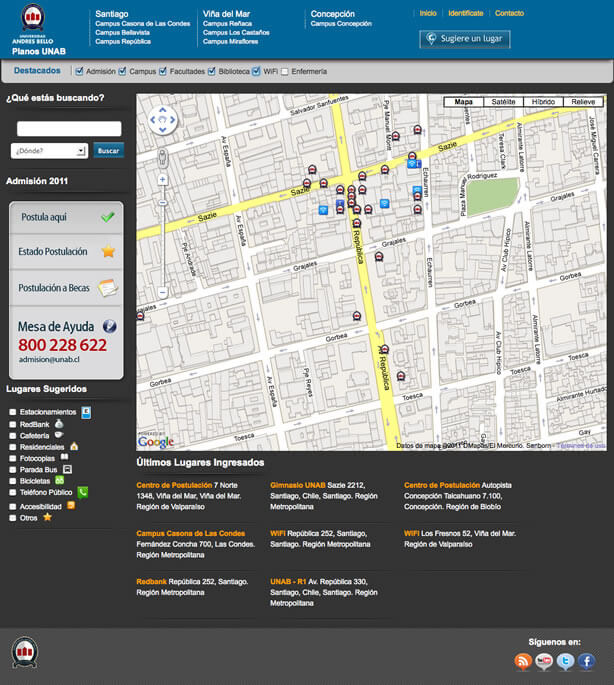This screenshot has height=685, width=614.
Task: Check the Estacionamientos checkbox
Action: [x=13, y=412]
